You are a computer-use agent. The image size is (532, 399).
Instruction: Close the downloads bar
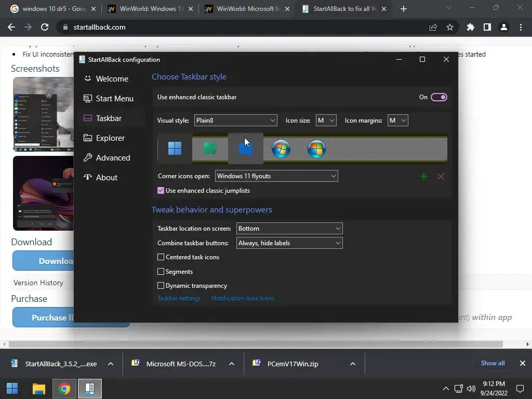[523, 363]
